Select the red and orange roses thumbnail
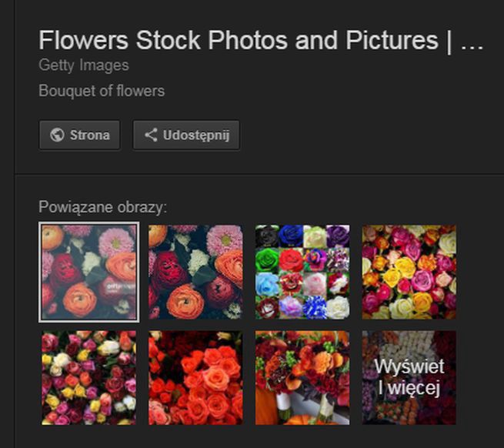Screen dimensions: 504x448 click(195, 378)
